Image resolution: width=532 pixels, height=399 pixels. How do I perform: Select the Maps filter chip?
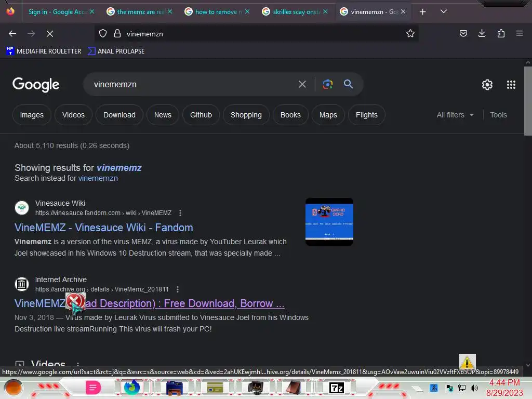coord(328,115)
